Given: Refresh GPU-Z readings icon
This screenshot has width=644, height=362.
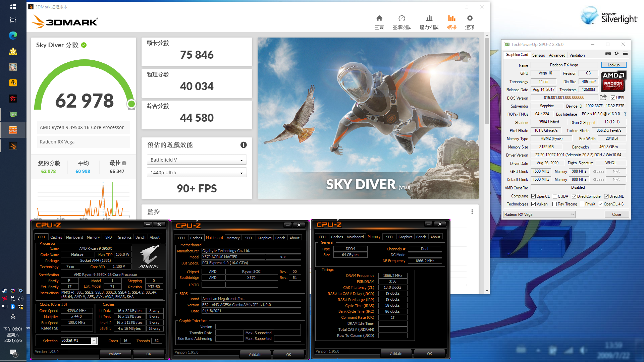Looking at the screenshot, I should (x=616, y=53).
